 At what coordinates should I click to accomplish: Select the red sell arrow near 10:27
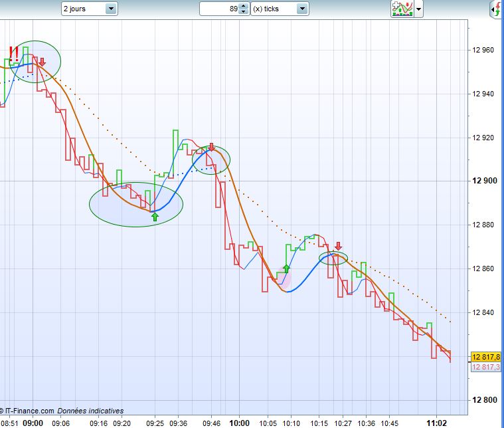[338, 246]
